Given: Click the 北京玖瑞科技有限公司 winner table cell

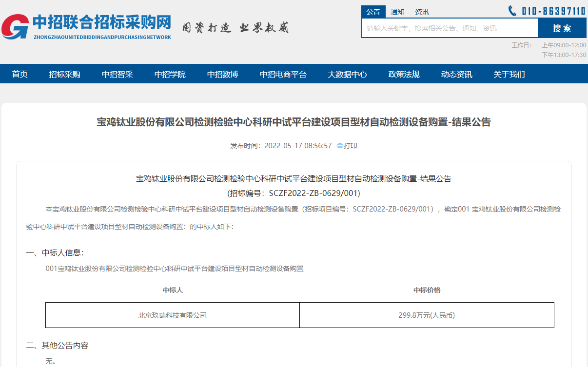Looking at the screenshot, I should pyautogui.click(x=173, y=315).
